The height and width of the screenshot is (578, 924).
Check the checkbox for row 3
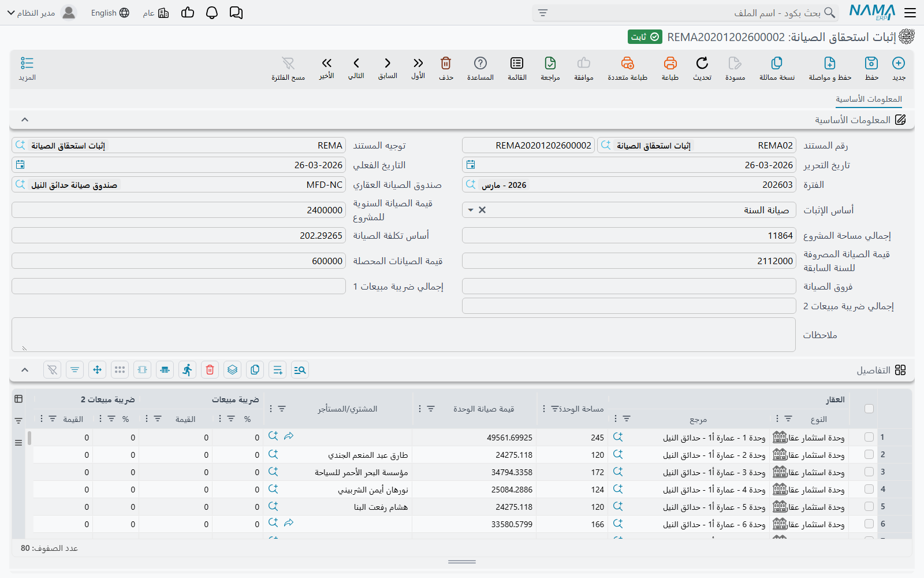[x=869, y=472]
